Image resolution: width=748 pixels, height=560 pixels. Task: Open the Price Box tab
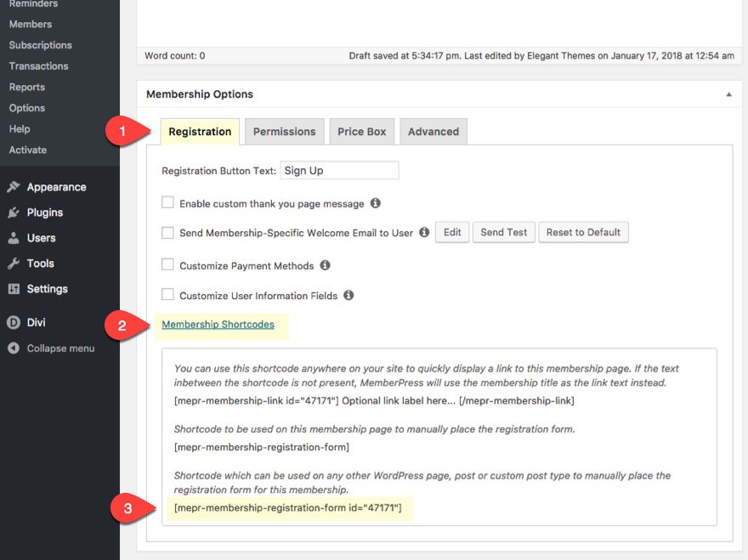click(361, 131)
